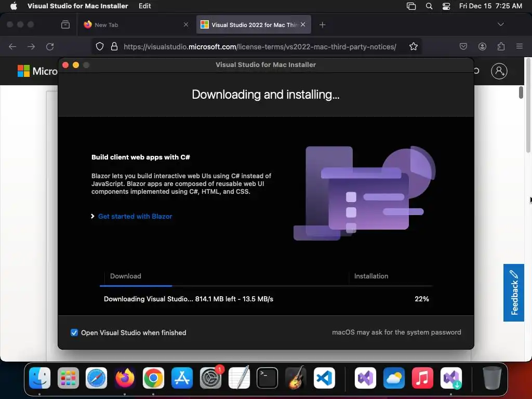Bookmark this page with star icon
Image resolution: width=532 pixels, height=399 pixels.
pyautogui.click(x=413, y=46)
